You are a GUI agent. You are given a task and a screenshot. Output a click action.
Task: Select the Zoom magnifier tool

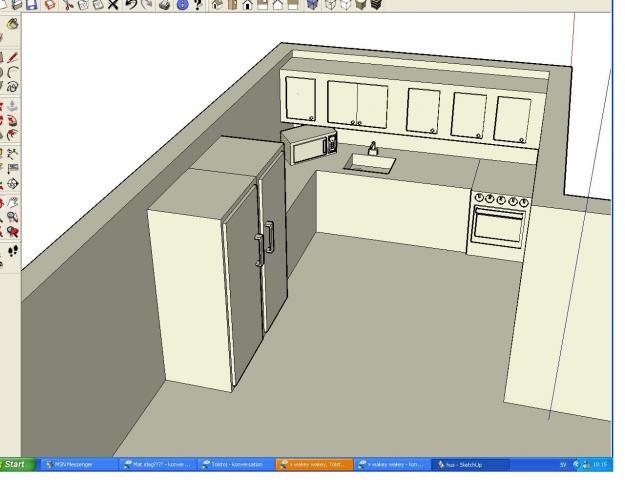pyautogui.click(x=13, y=214)
